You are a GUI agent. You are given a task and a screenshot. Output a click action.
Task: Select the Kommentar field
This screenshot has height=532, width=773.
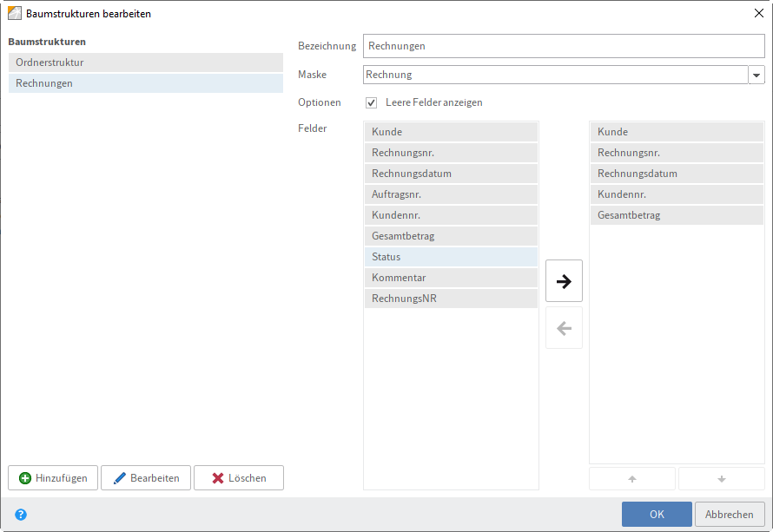pyautogui.click(x=450, y=277)
